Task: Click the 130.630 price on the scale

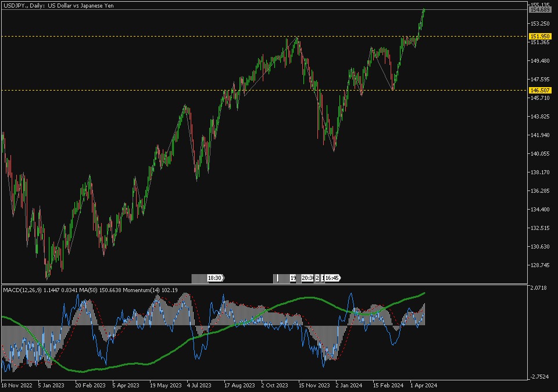Action: click(x=540, y=246)
